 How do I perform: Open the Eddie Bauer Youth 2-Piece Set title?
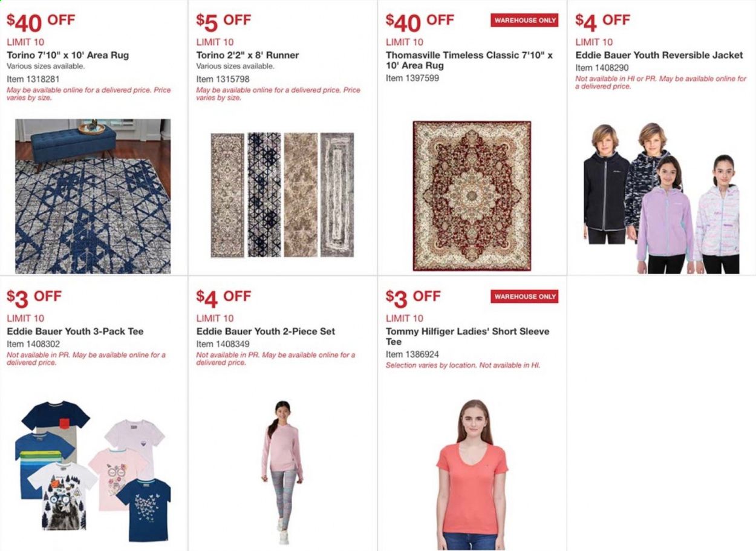(x=266, y=331)
